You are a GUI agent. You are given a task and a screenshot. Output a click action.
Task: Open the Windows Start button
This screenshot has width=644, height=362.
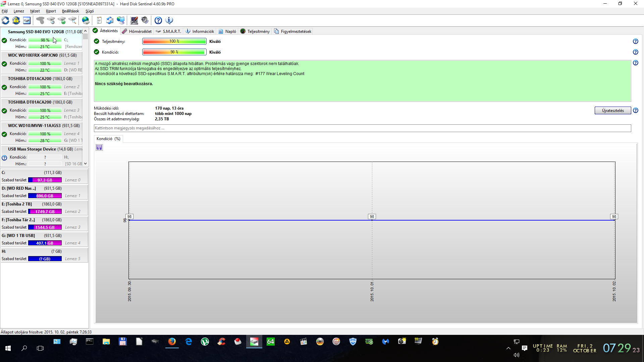pos(8,348)
